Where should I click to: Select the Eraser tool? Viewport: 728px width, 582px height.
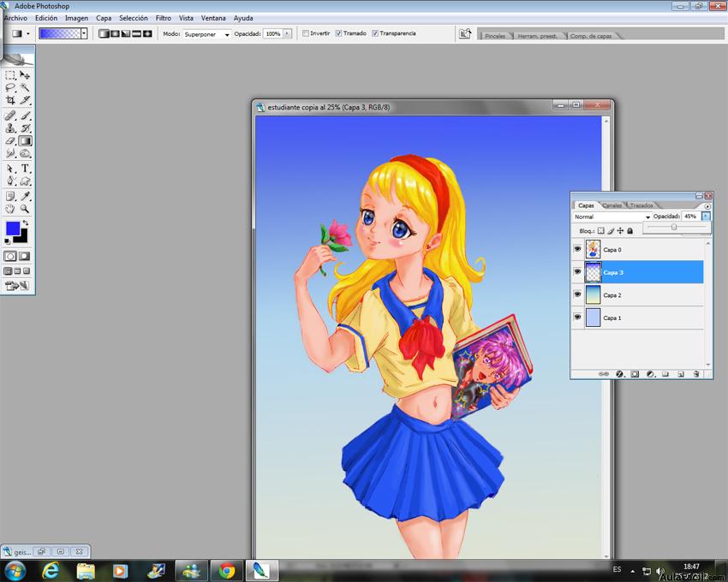[10, 140]
